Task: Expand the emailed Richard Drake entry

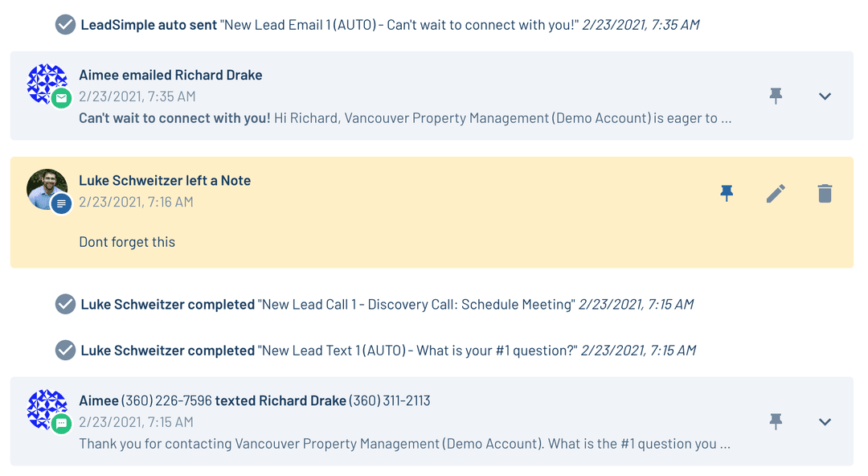Action: (825, 96)
